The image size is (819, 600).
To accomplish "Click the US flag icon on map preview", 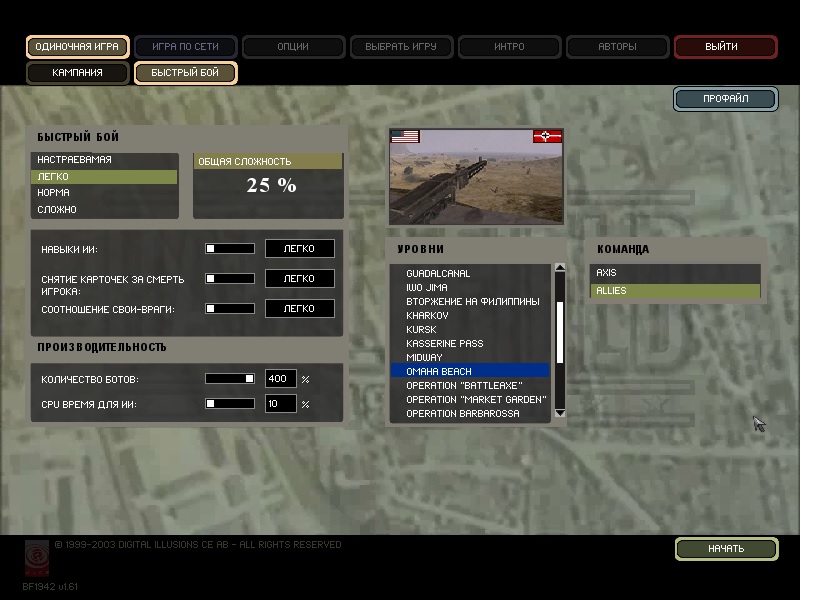I will pyautogui.click(x=405, y=136).
